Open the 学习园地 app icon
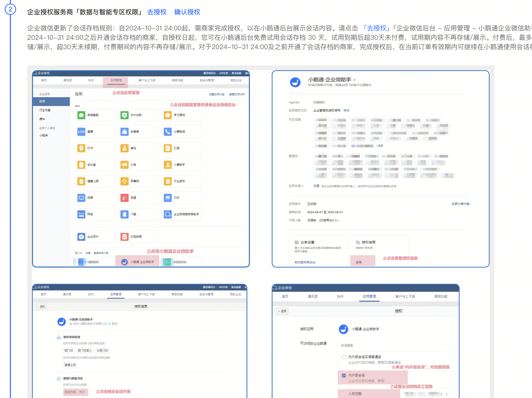The height and width of the screenshot is (398, 532). pyautogui.click(x=168, y=115)
